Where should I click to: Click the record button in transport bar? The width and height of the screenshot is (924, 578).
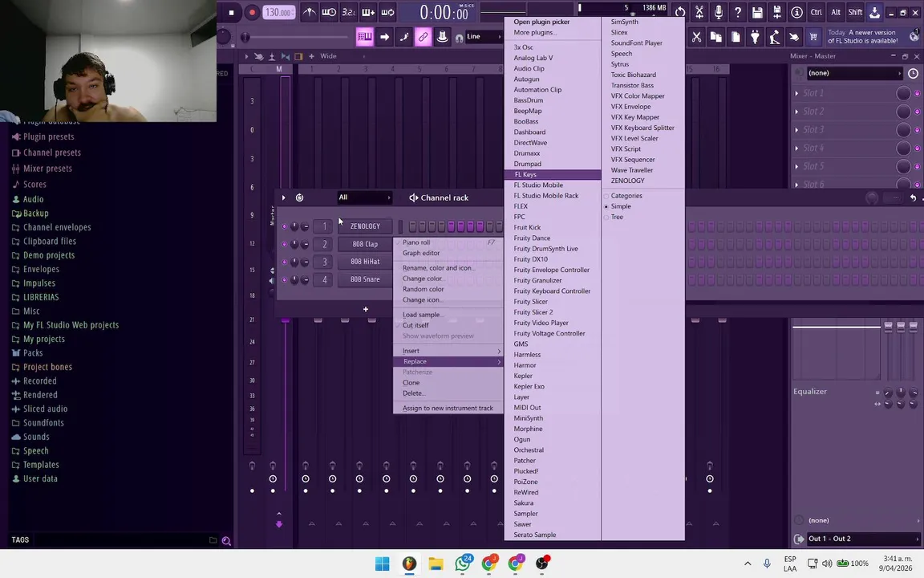point(252,12)
